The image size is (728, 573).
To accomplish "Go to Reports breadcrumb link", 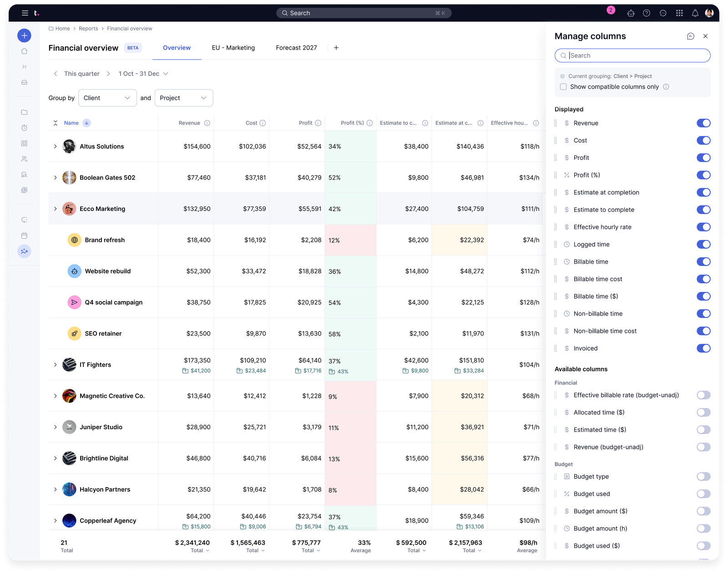I will [x=88, y=29].
